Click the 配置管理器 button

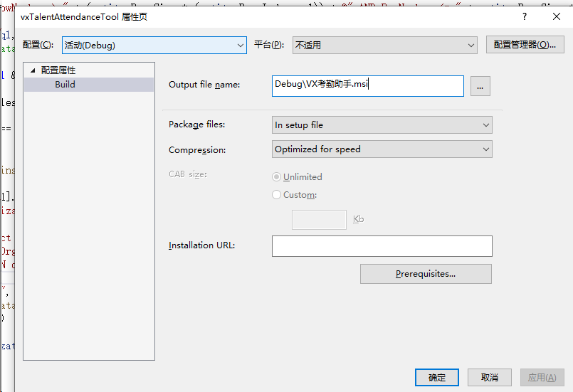[525, 45]
